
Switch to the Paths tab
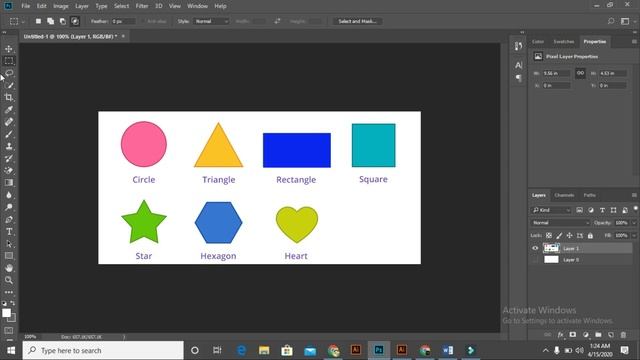pos(589,195)
